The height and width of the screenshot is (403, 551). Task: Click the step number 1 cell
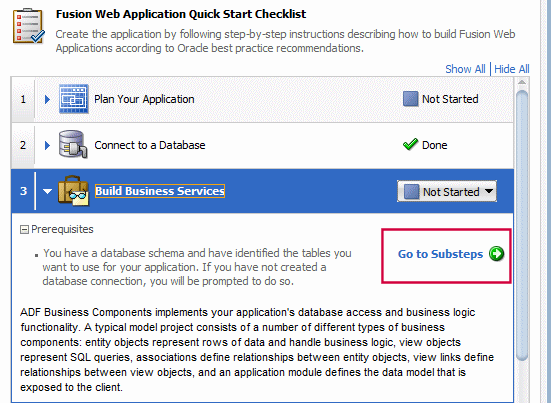(23, 99)
